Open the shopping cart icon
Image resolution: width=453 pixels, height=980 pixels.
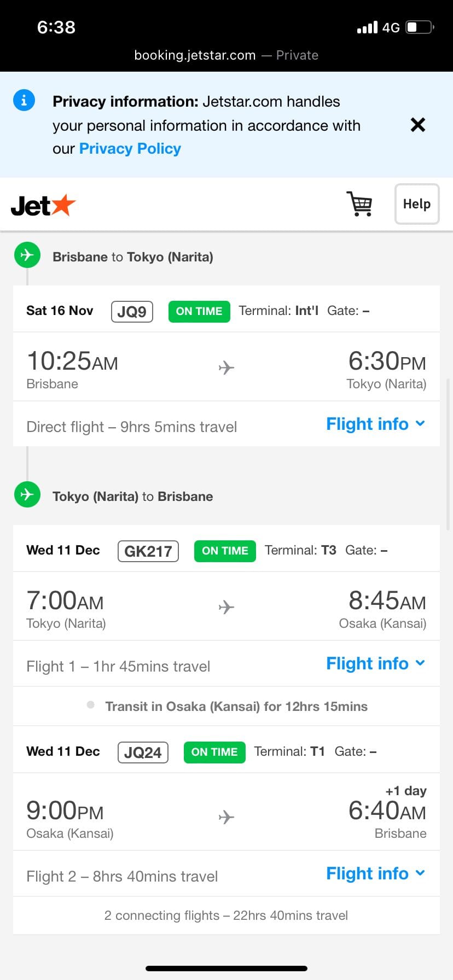click(x=359, y=204)
